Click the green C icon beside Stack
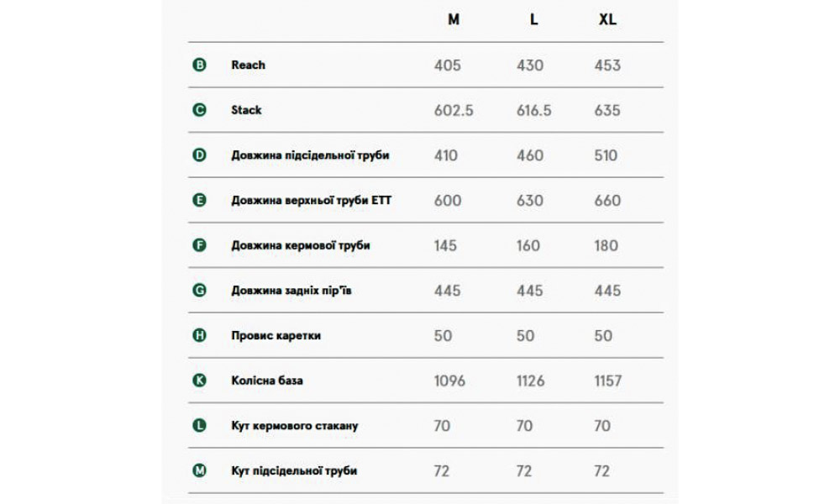 coord(199,110)
